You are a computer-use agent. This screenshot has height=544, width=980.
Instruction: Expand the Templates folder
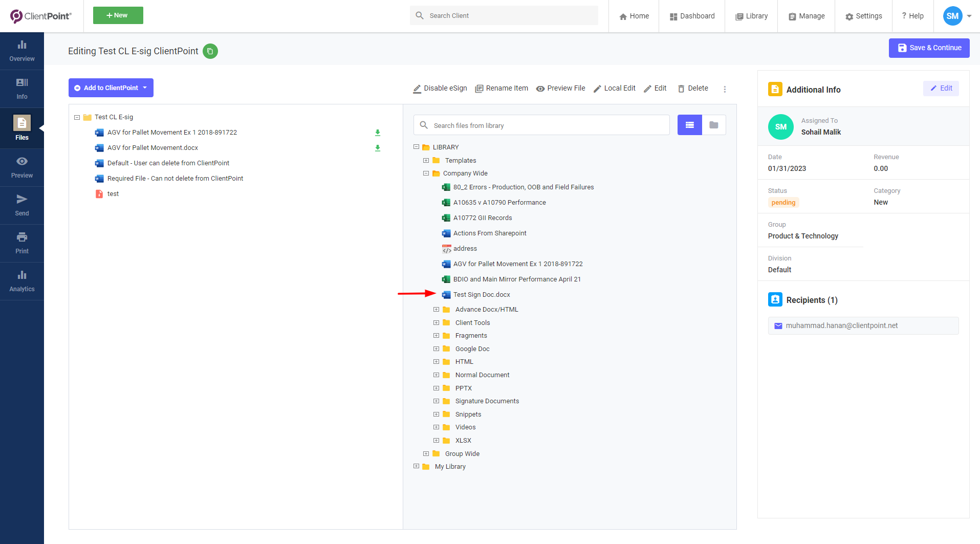[426, 160]
